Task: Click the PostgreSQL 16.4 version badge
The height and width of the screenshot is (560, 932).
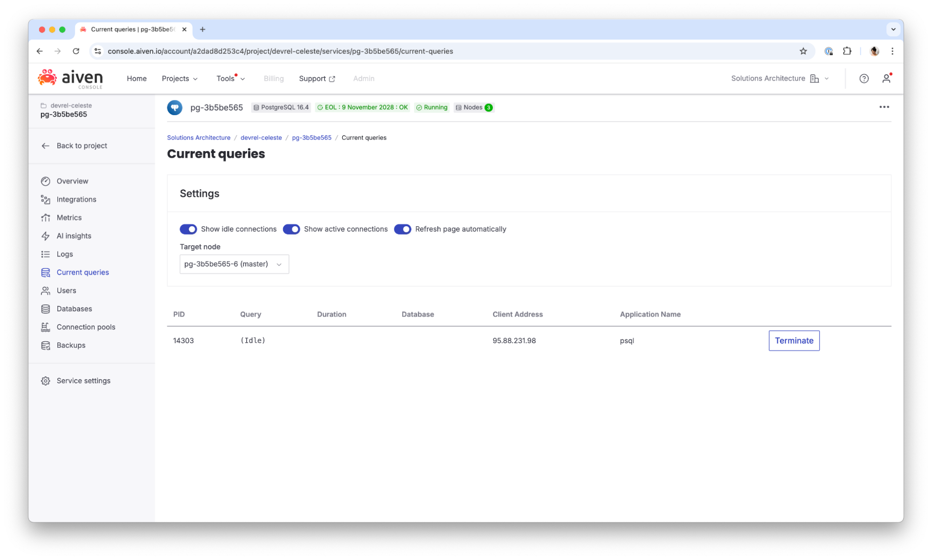Action: pyautogui.click(x=281, y=108)
